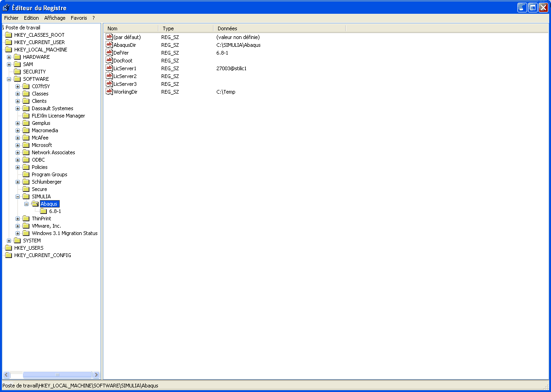Viewport: 551px width, 392px height.
Task: Click the 6.8-1 subkey folder icon
Action: (x=44, y=211)
